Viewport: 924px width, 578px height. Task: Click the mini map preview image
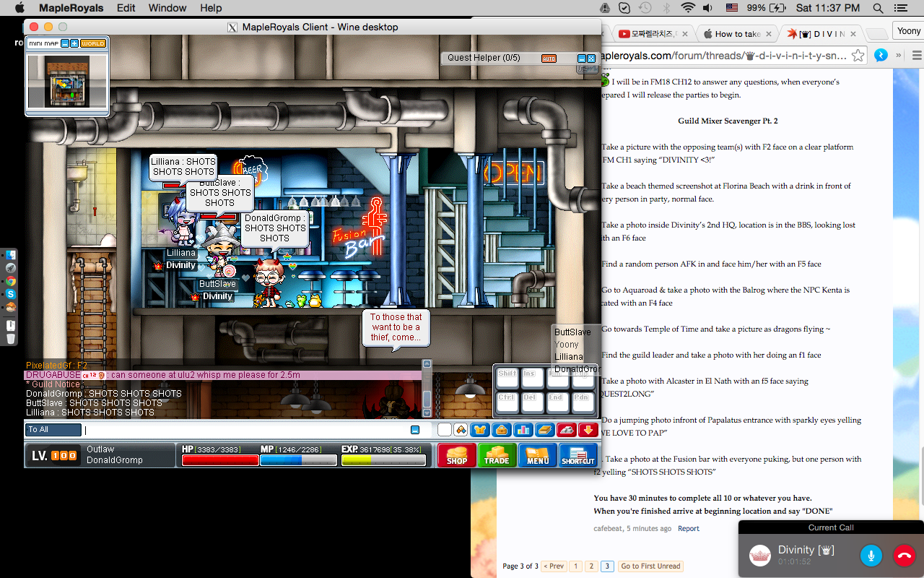click(x=68, y=80)
